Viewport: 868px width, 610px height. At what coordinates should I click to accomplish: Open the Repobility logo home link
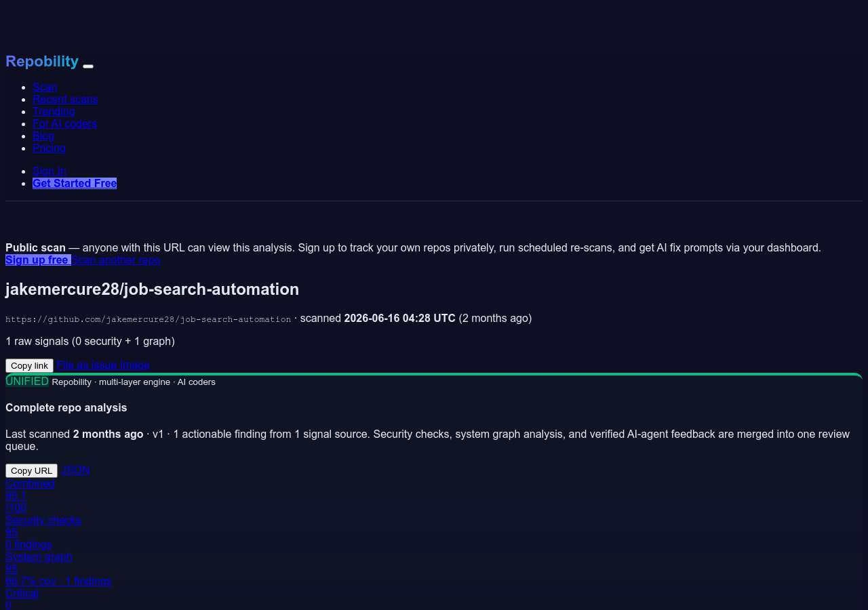tap(42, 61)
